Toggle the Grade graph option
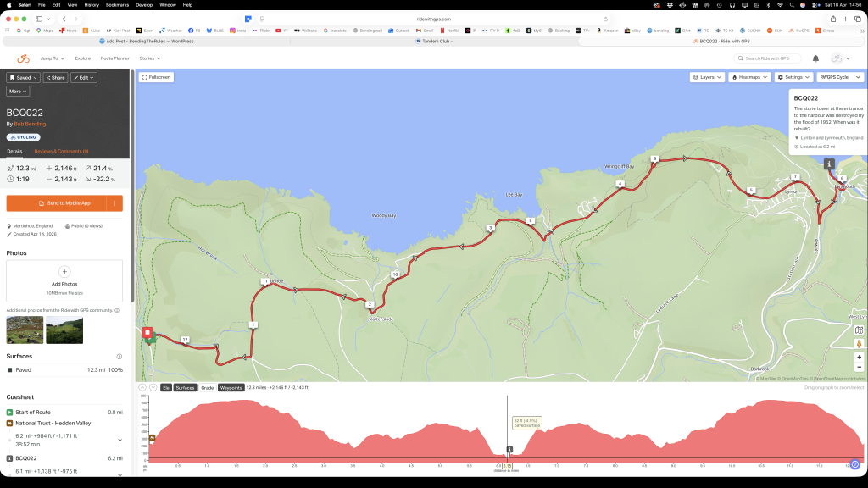The height and width of the screenshot is (488, 868). click(207, 388)
